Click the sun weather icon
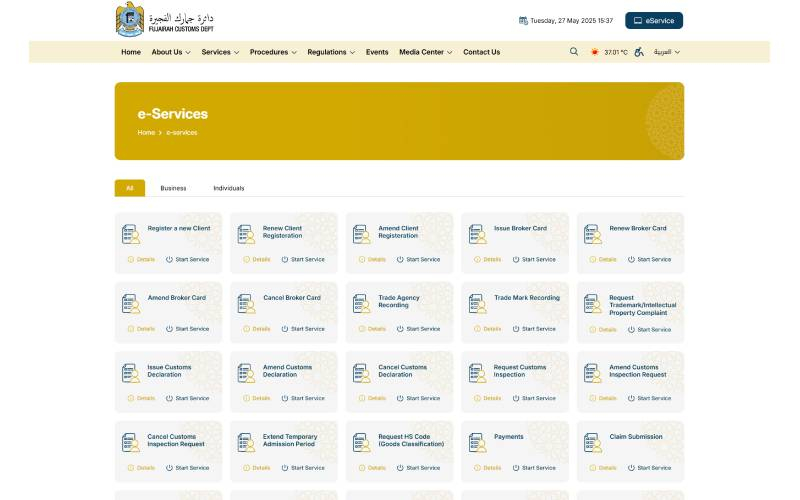 tap(594, 52)
